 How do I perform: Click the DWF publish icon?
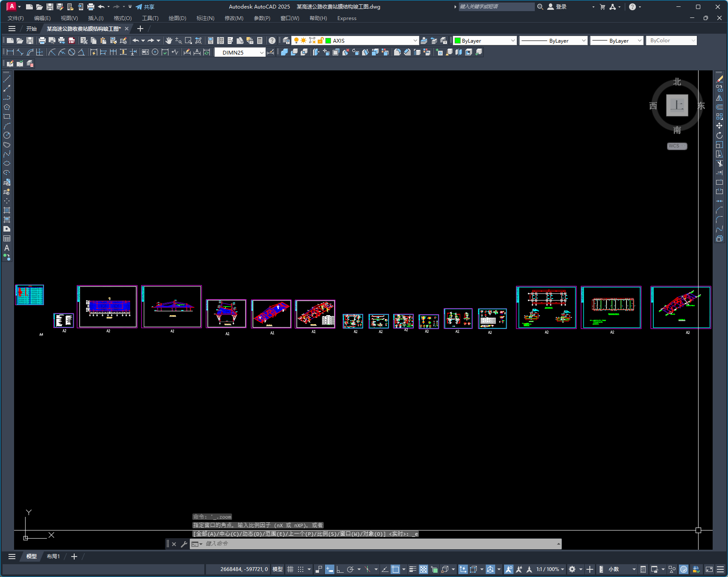coord(72,41)
